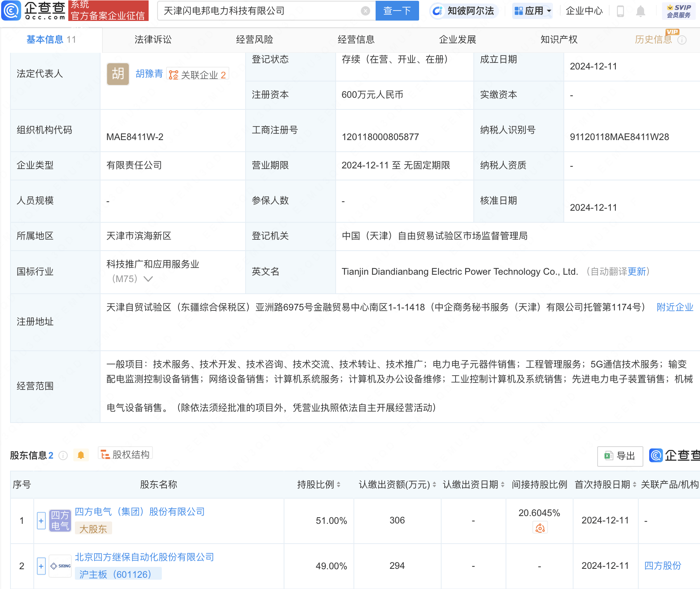Click the SIFANG company logo thumbnail

coord(60,566)
